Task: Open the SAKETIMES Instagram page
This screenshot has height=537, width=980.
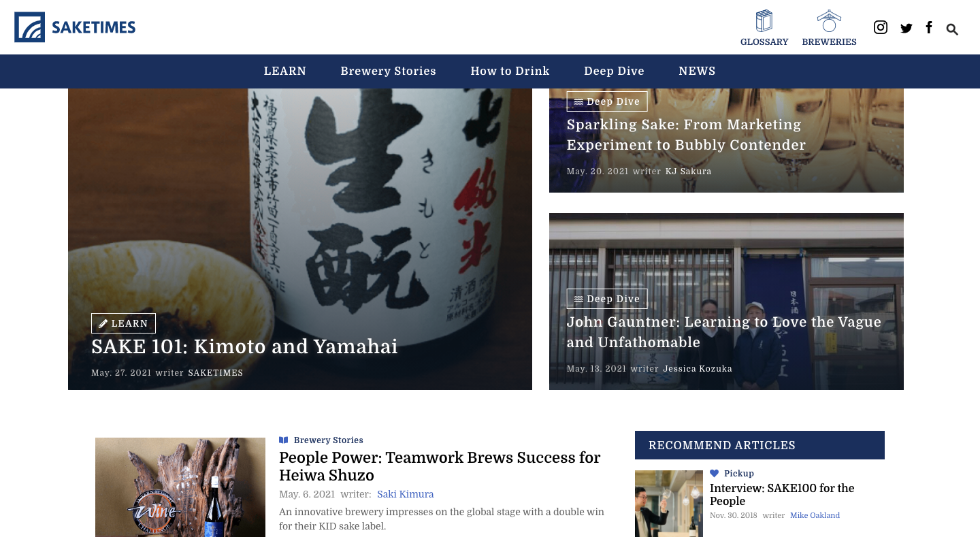Action: pyautogui.click(x=880, y=27)
